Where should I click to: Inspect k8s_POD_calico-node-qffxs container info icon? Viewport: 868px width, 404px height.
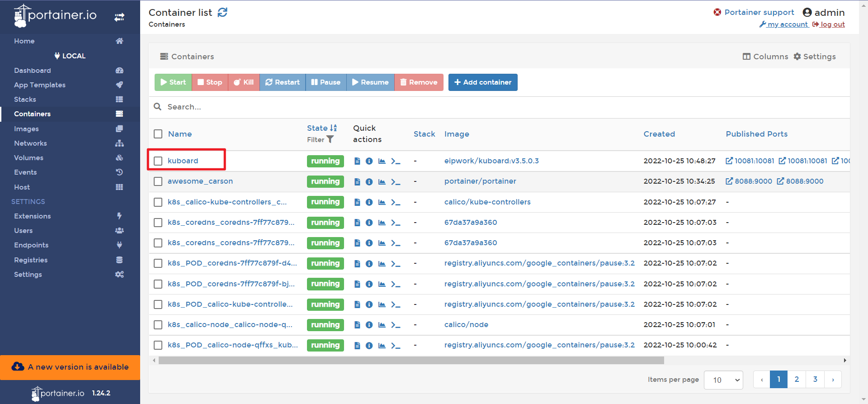pyautogui.click(x=369, y=345)
